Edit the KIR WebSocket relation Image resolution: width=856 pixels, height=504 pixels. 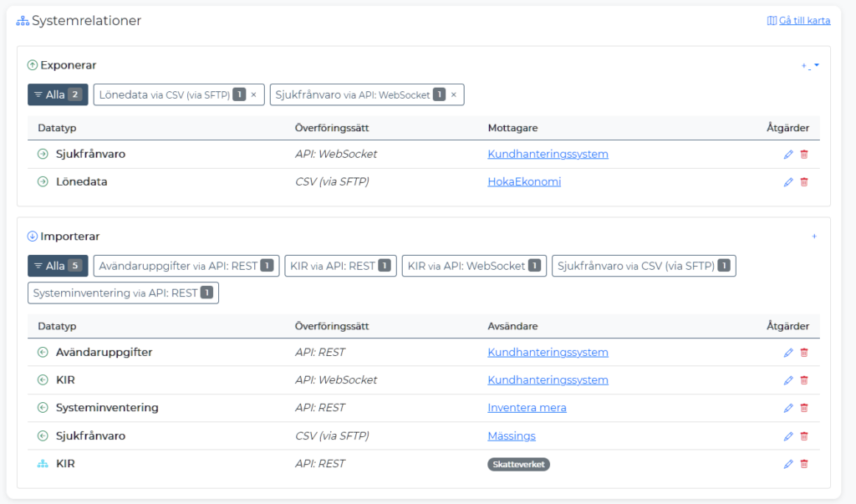coord(788,380)
